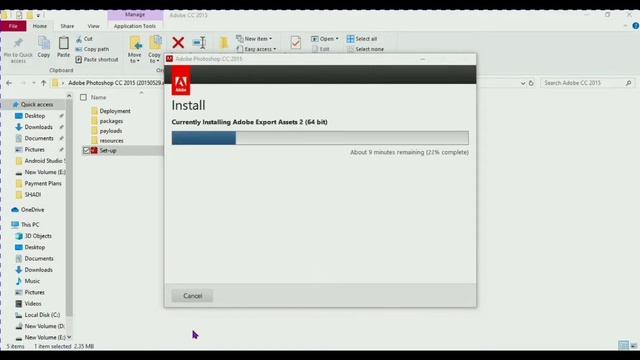Click the Manage contextual tab
The width and height of the screenshot is (640, 360).
135,15
